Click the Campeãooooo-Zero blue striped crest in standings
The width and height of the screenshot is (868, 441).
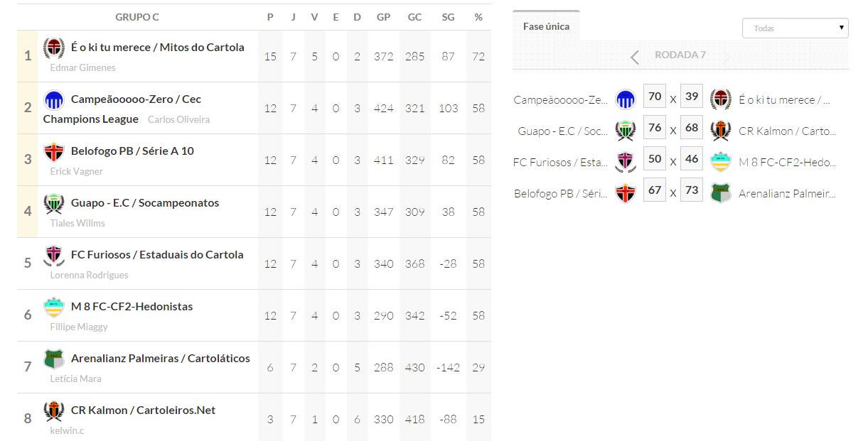pos(54,100)
